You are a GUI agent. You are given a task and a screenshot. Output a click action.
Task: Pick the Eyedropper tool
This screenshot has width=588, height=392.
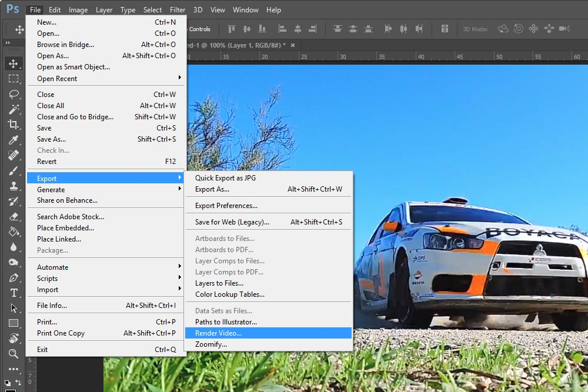(x=14, y=140)
